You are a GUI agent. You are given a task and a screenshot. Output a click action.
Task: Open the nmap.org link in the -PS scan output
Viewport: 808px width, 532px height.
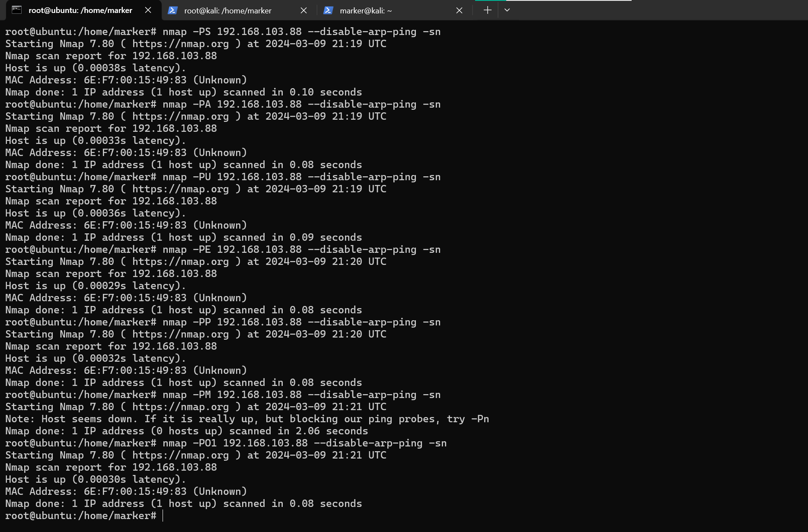pyautogui.click(x=180, y=44)
